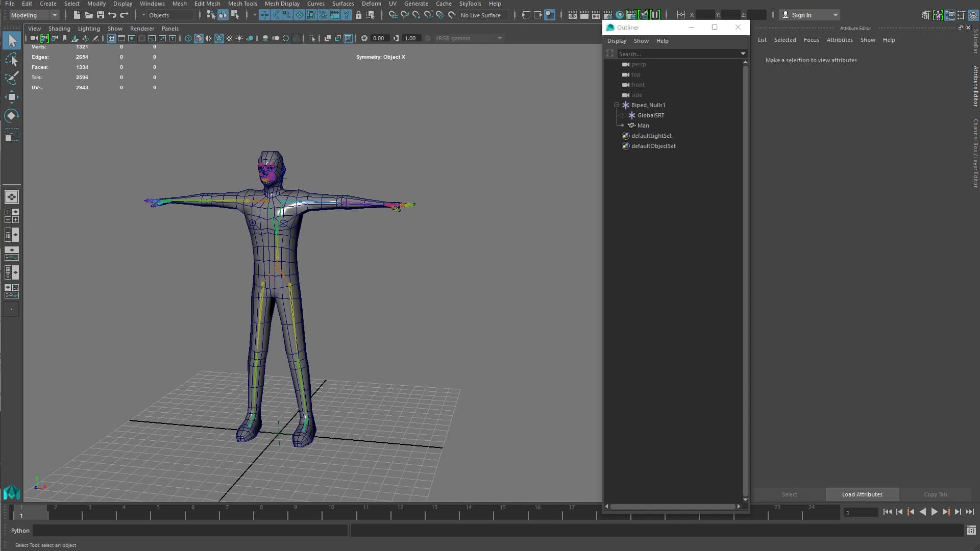
Task: Open the Modeling workspace dropdown
Action: point(34,15)
